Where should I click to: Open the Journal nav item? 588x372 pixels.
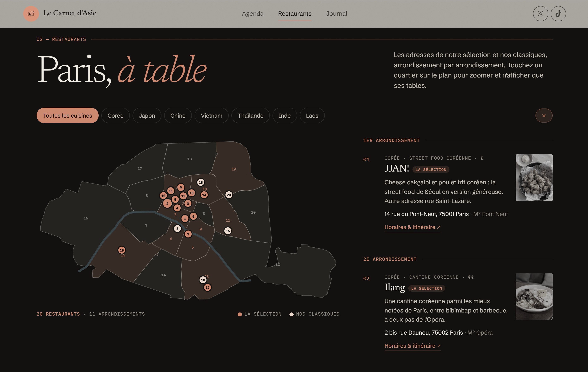click(337, 14)
